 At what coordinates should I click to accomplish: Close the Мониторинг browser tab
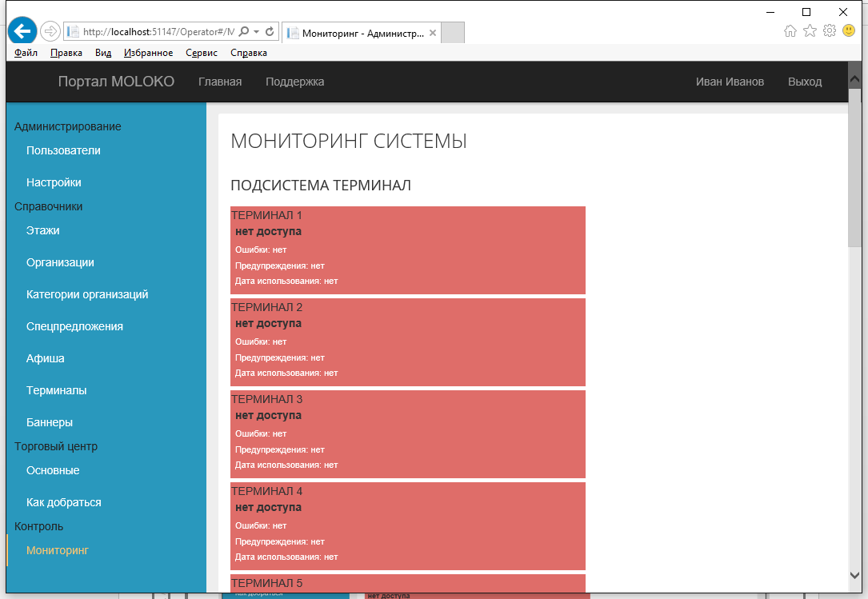pos(433,34)
